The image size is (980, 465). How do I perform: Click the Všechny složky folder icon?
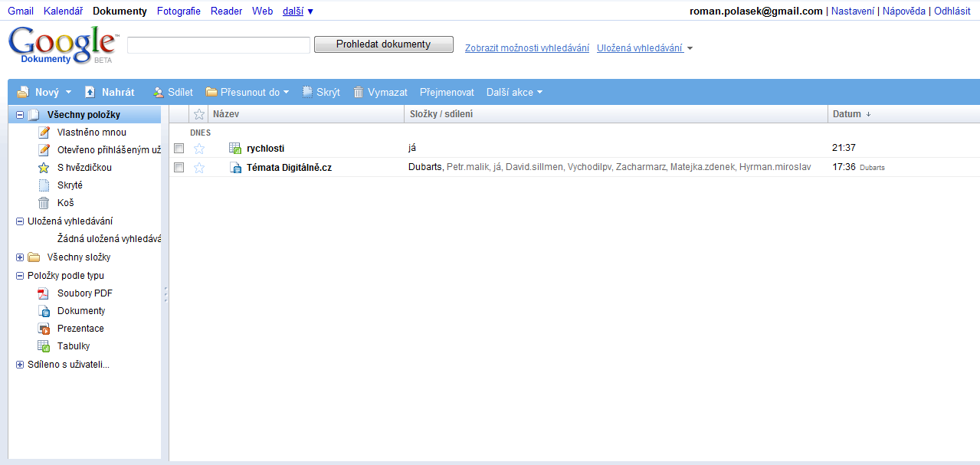[x=34, y=257]
